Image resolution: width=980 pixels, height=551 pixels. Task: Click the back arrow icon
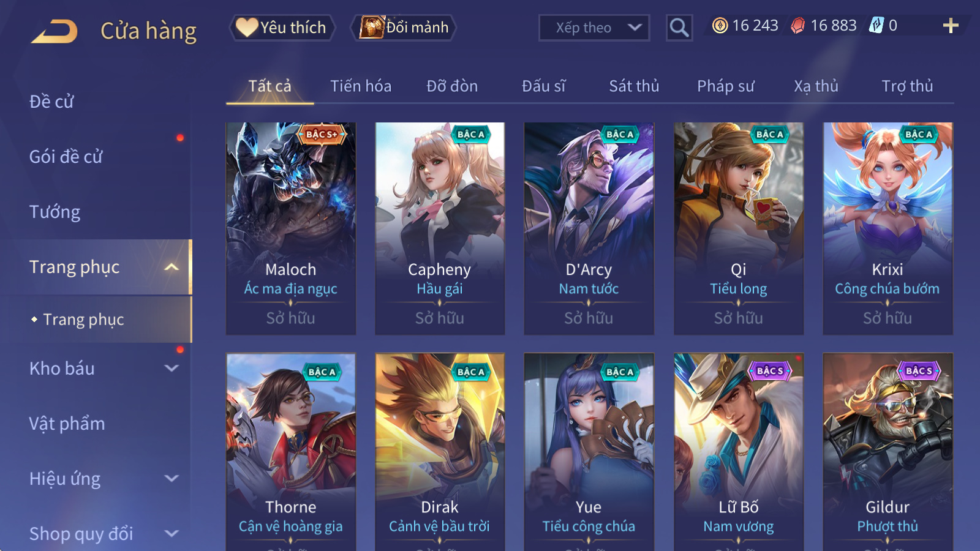pyautogui.click(x=55, y=31)
